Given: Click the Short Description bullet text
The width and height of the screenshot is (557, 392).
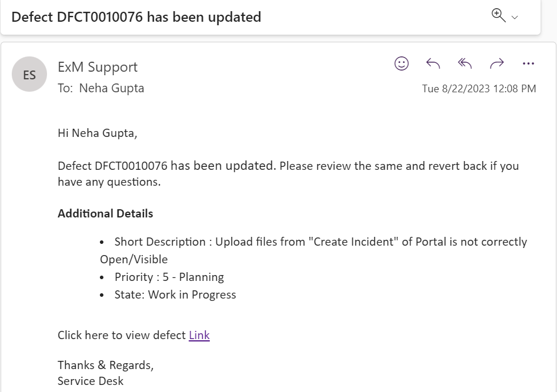Looking at the screenshot, I should click(x=320, y=242).
